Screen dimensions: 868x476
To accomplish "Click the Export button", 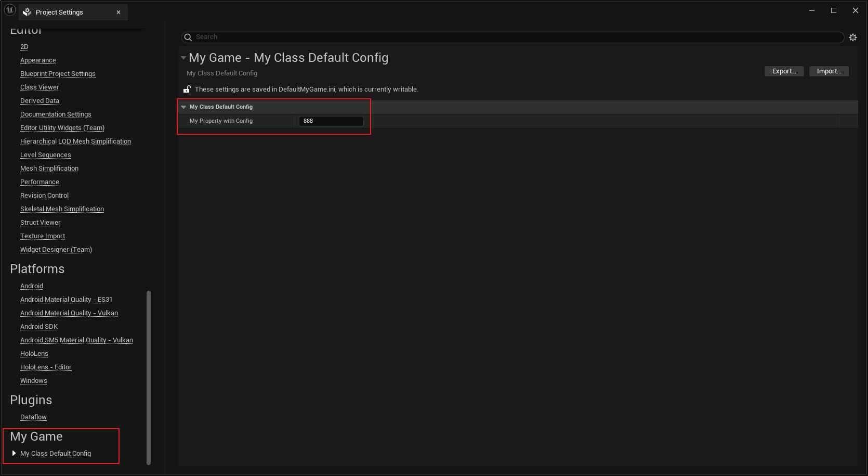I will click(x=784, y=71).
